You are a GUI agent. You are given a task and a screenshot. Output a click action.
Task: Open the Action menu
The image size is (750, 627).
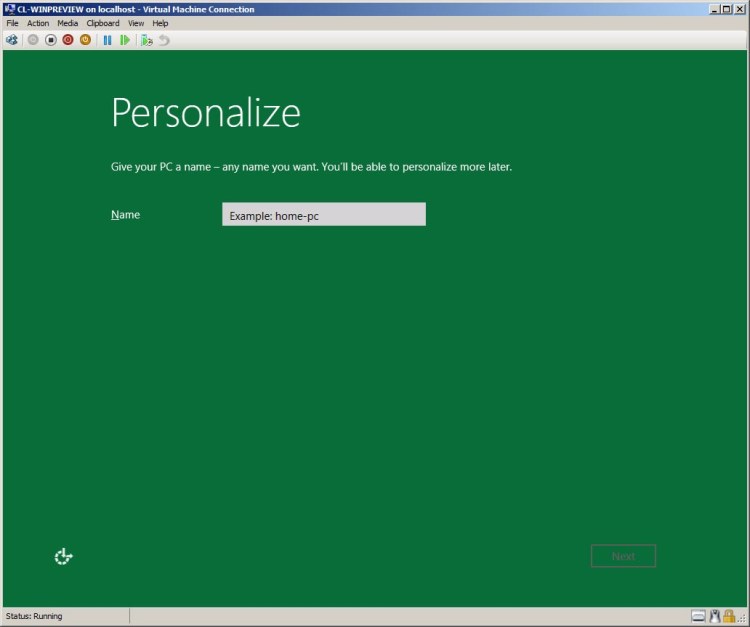tap(38, 23)
